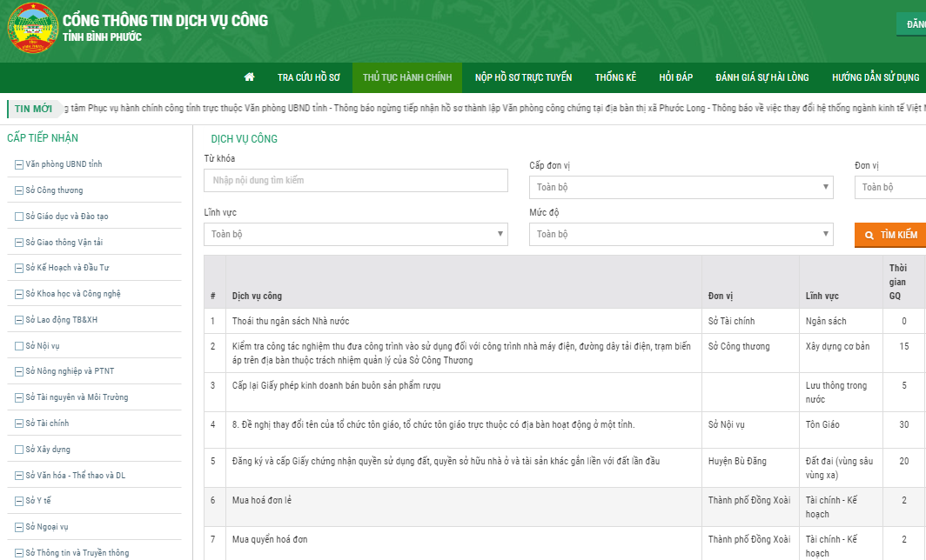Toggle checkbox for Sở Văn hóa - Thể thao và DL

[x=19, y=476]
